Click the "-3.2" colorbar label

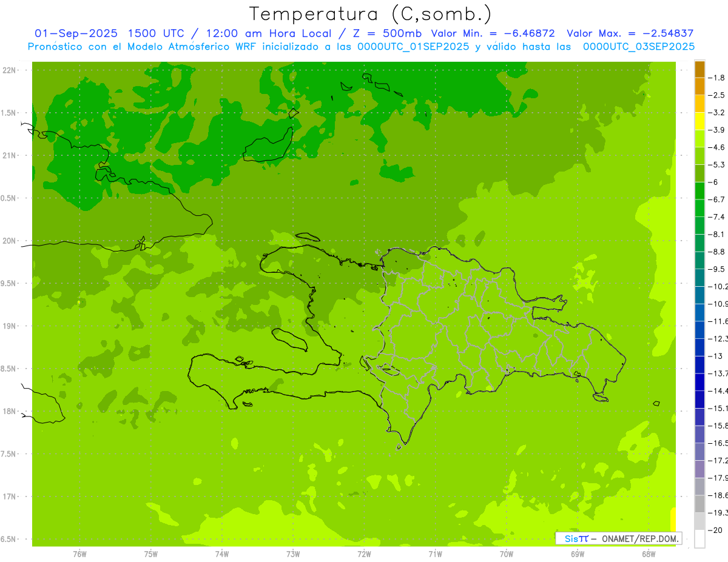pos(716,113)
